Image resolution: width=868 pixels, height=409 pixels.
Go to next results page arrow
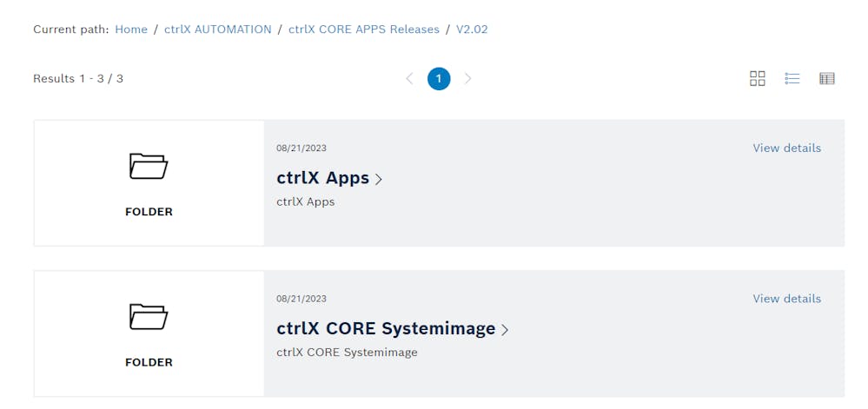coord(468,79)
